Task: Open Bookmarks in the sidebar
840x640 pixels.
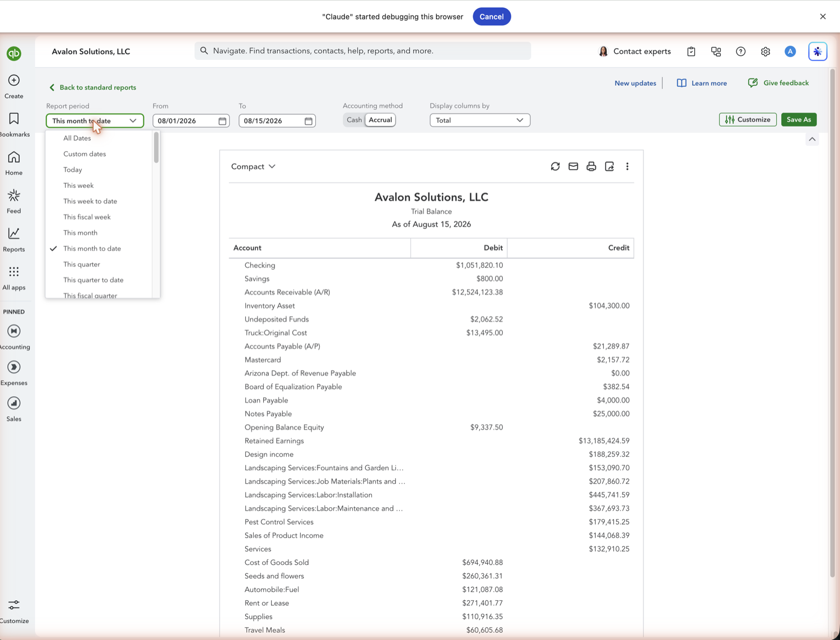Action: [14, 125]
